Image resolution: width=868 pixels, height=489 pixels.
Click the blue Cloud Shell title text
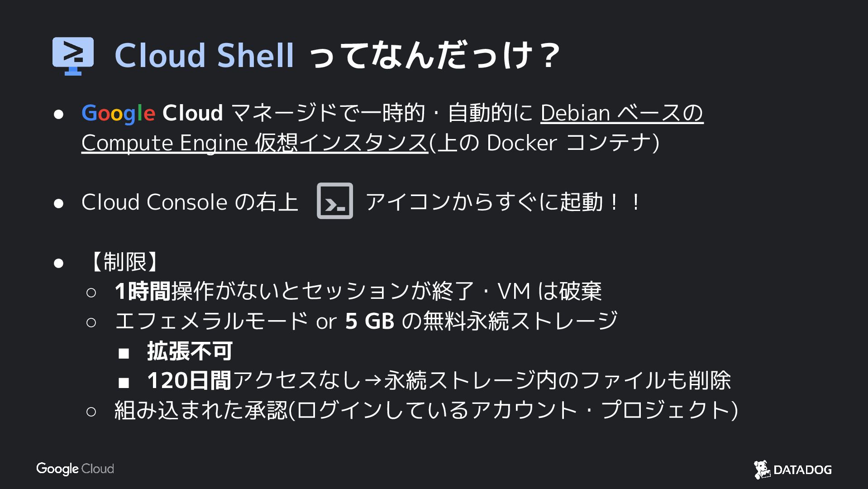point(205,56)
